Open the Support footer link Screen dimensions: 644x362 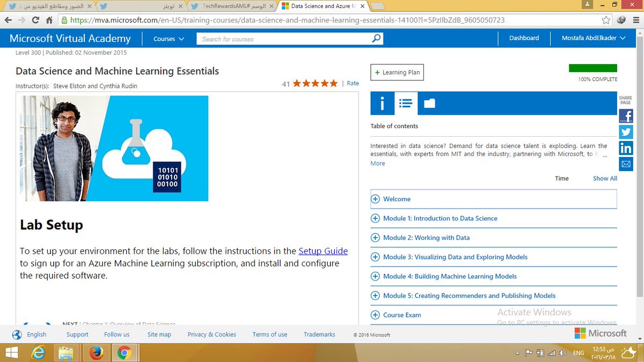[77, 335]
